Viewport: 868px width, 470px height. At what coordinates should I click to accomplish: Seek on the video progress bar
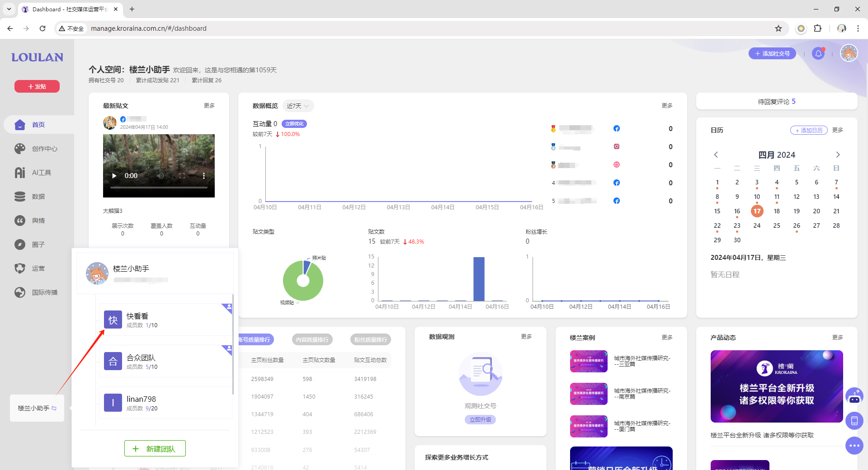coord(159,187)
